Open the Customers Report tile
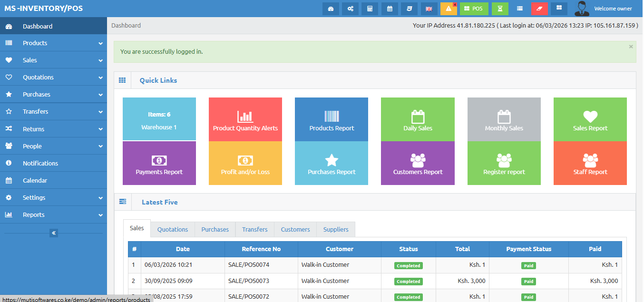Image resolution: width=644 pixels, height=302 pixels. point(418,163)
